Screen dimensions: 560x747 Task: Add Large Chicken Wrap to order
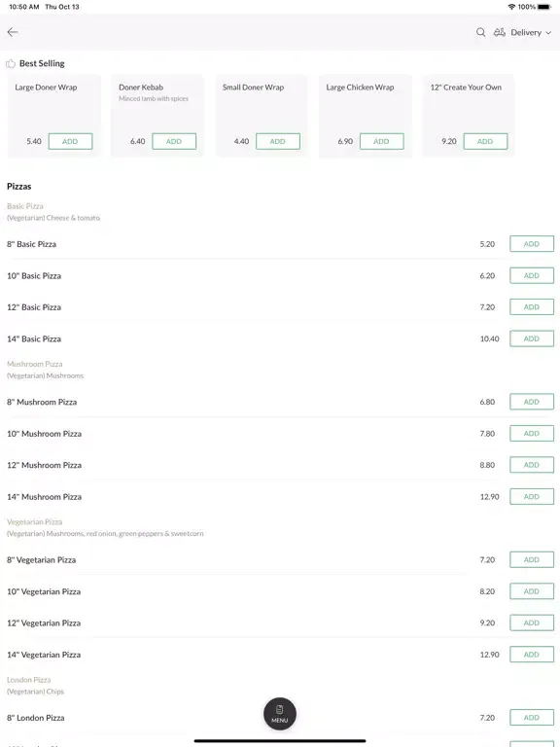click(x=381, y=141)
